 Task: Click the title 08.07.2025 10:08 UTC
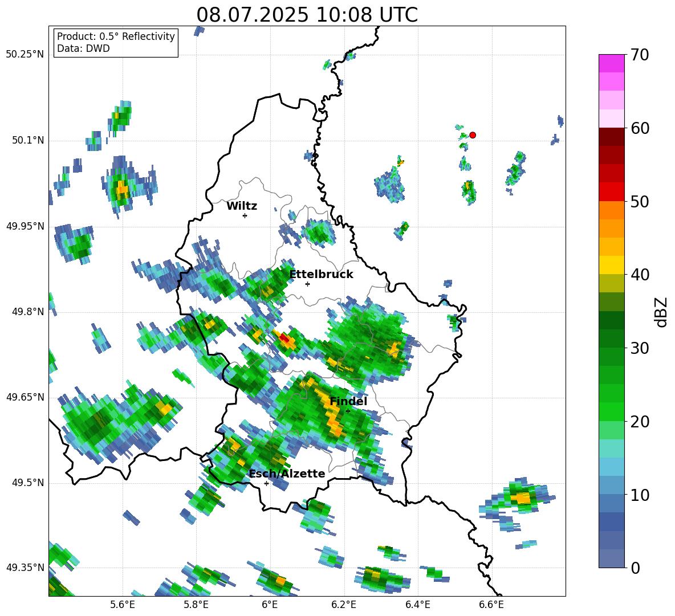coord(307,15)
